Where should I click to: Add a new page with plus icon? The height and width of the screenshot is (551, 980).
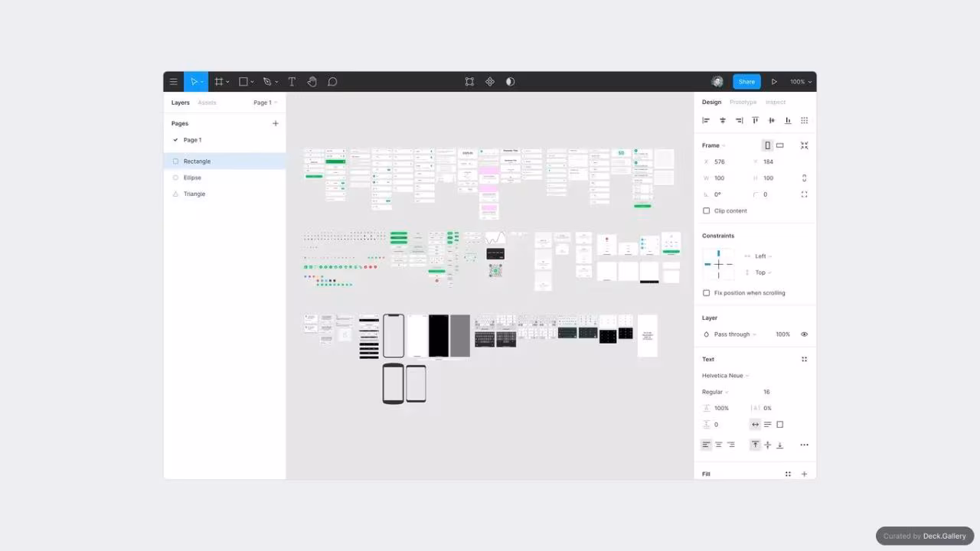276,123
